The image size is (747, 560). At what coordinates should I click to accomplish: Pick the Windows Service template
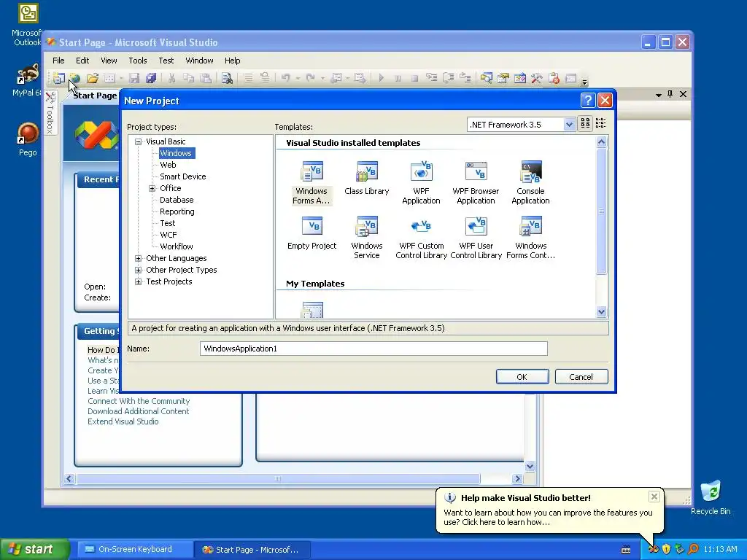tap(367, 238)
